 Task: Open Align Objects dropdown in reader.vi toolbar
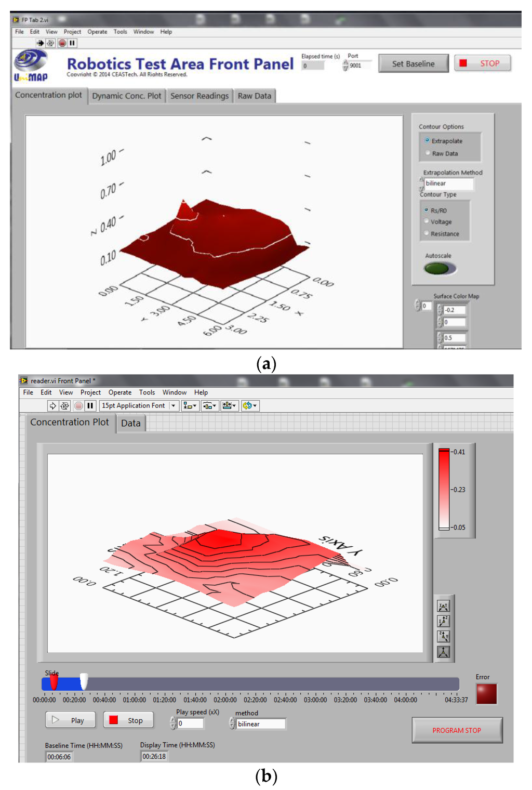point(190,405)
